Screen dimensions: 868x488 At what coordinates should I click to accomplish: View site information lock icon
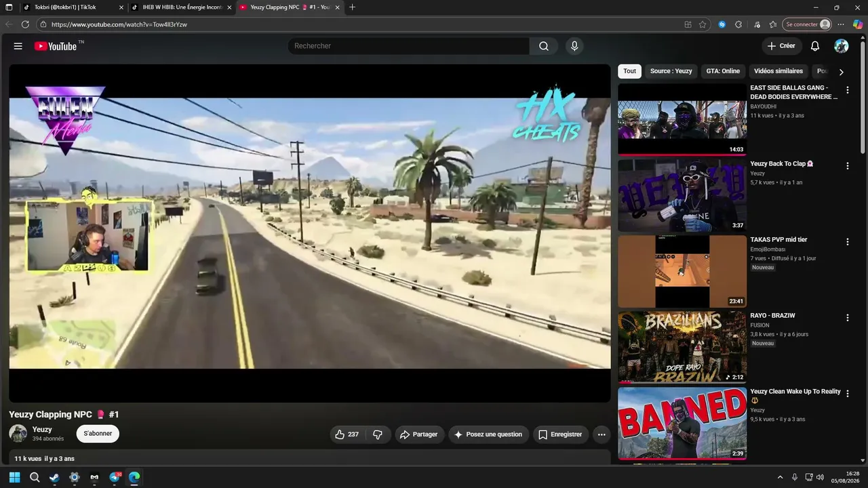coord(43,24)
